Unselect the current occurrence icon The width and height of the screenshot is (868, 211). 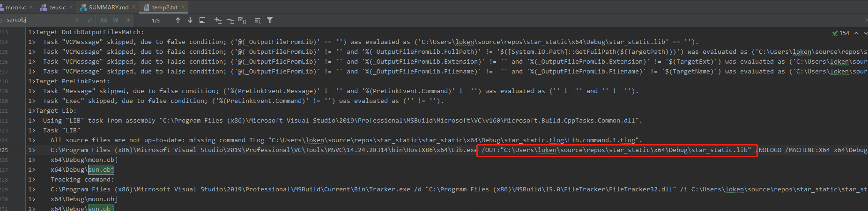[x=230, y=20]
